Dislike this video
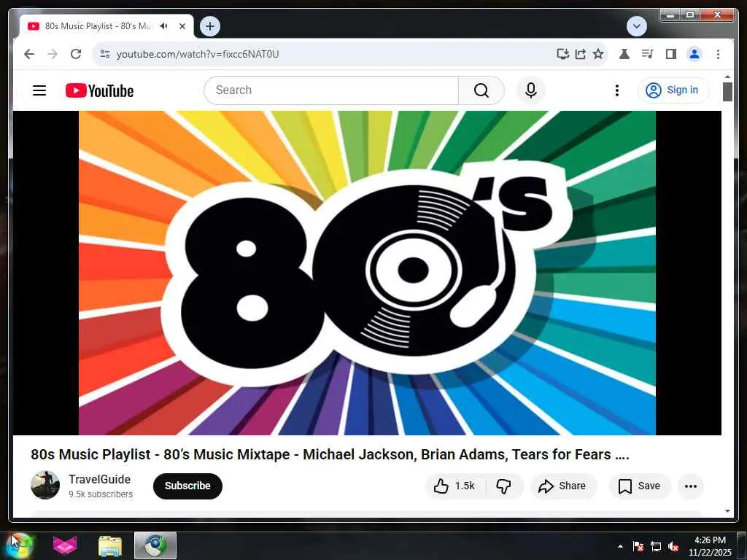Viewport: 747px width, 560px height. click(504, 486)
